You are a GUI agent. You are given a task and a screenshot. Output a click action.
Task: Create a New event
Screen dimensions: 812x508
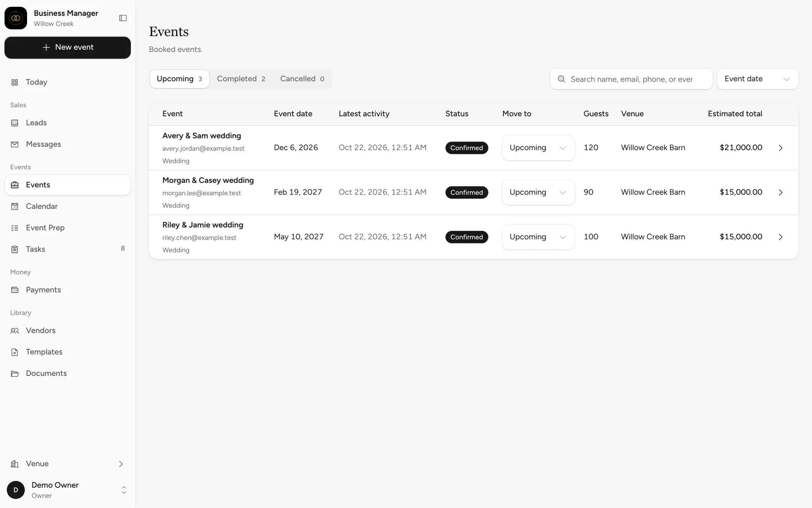pos(68,47)
